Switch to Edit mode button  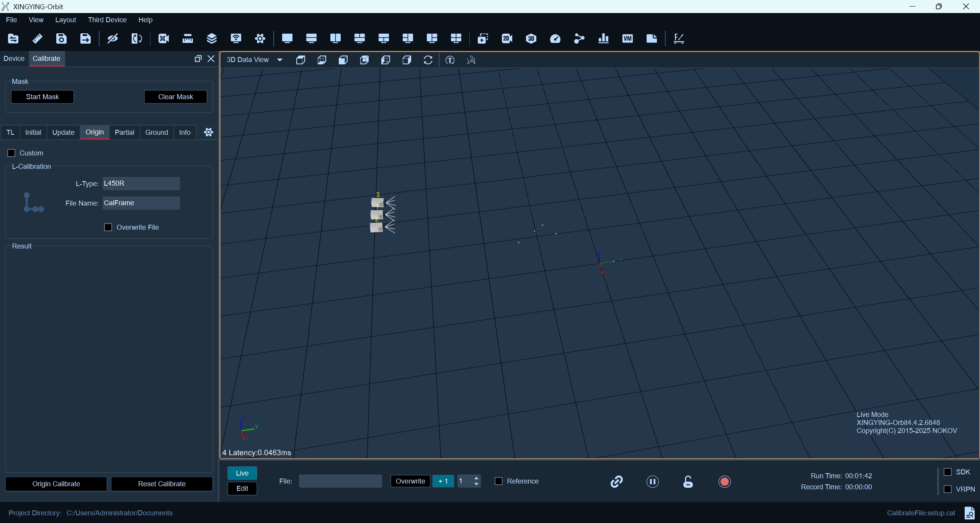tap(242, 489)
